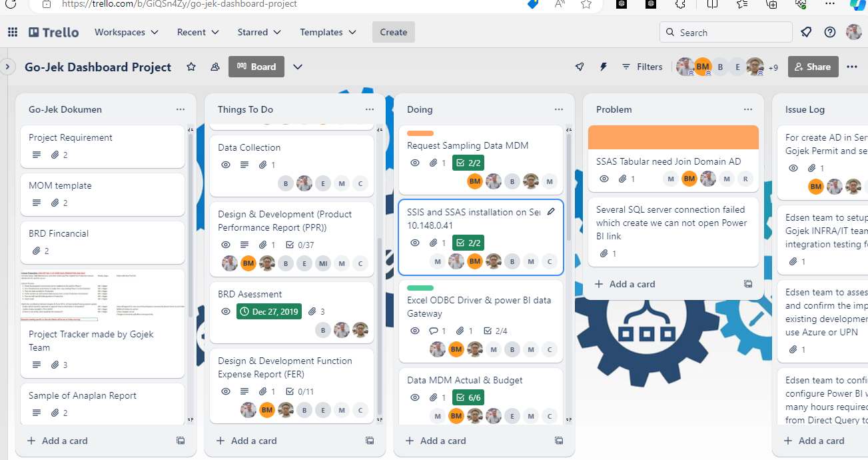
Task: Add a card to Issue Log
Action: click(x=814, y=441)
